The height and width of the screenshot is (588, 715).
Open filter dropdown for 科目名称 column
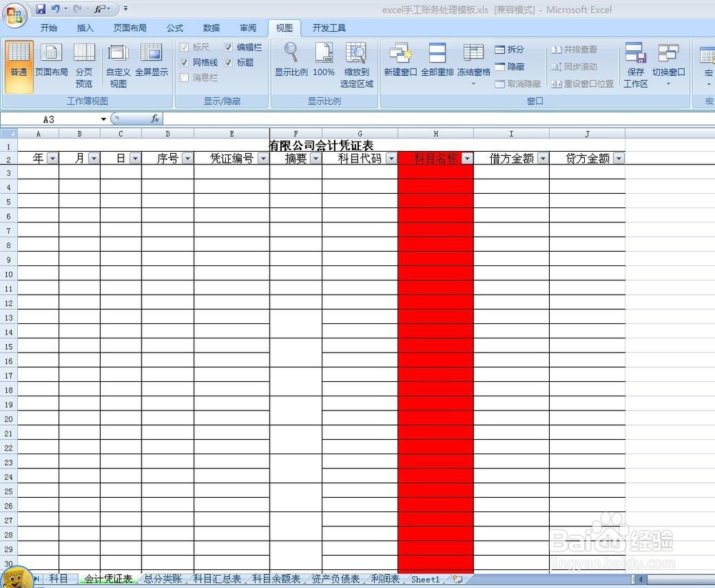click(x=468, y=158)
